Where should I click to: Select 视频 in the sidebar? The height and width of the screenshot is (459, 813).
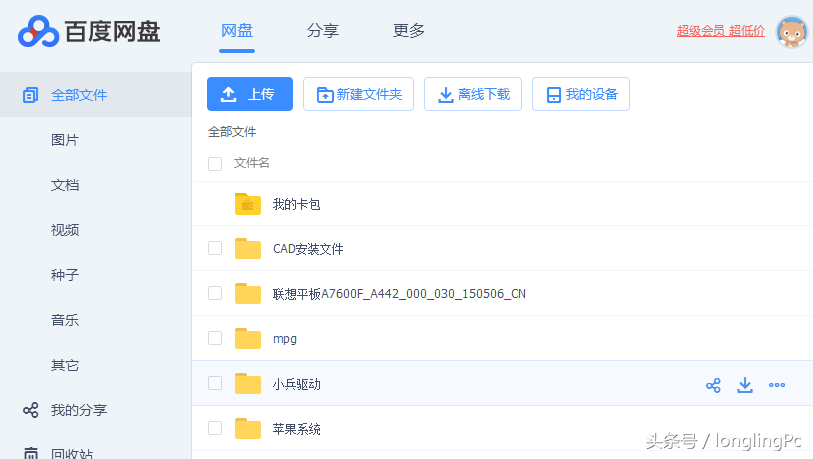pyautogui.click(x=65, y=230)
